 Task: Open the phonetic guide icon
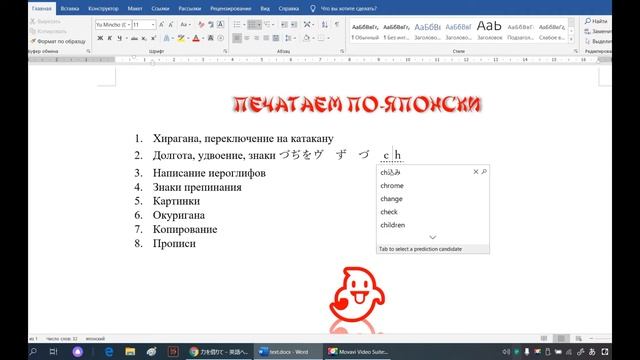coord(211,24)
